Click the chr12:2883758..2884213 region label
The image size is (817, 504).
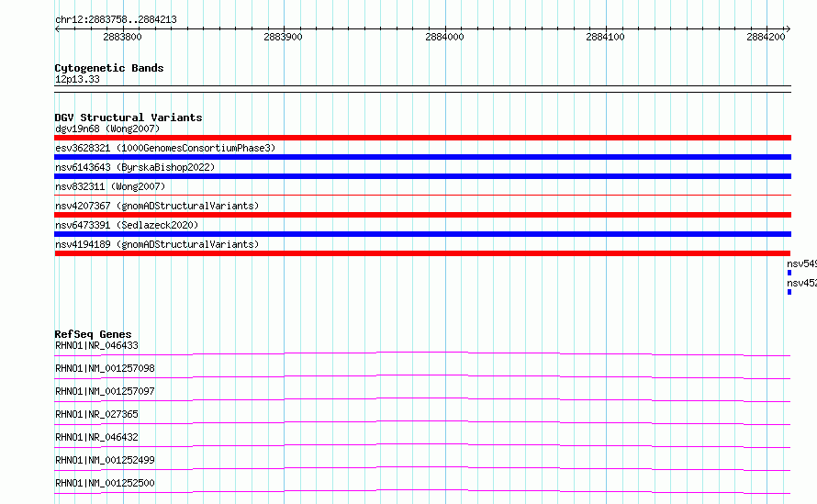point(116,20)
